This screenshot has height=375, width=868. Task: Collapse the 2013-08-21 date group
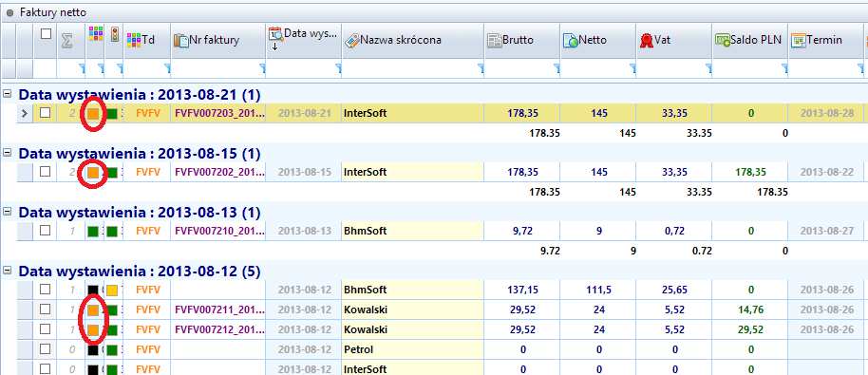(8, 95)
